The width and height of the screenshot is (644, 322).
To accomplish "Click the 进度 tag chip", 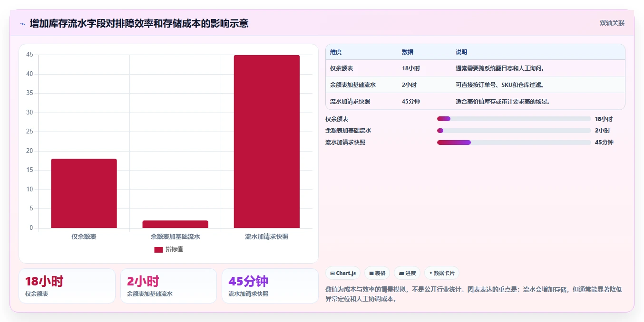I will click(407, 273).
